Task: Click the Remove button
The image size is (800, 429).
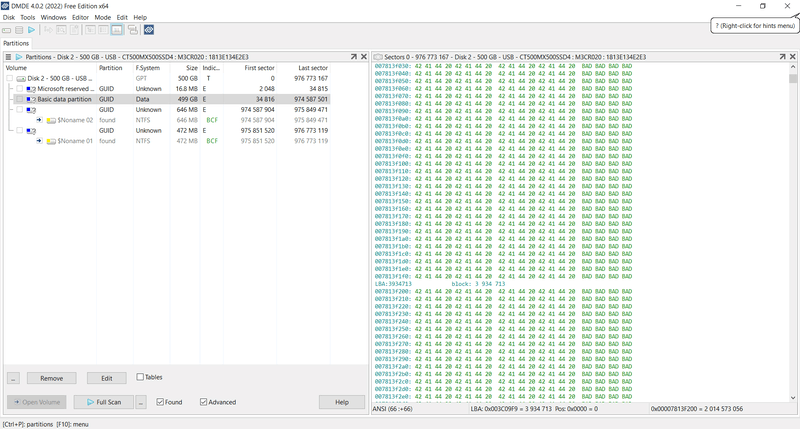Action: 52,378
